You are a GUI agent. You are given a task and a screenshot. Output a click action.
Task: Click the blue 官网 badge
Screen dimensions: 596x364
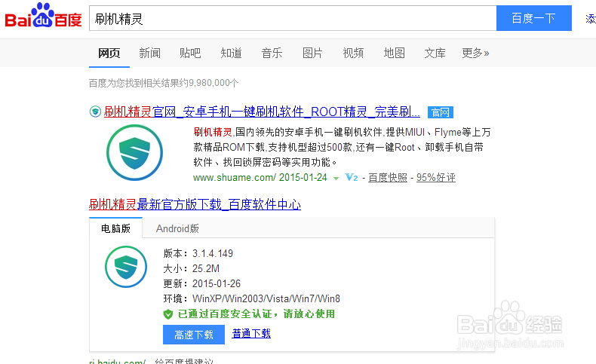[x=441, y=112]
